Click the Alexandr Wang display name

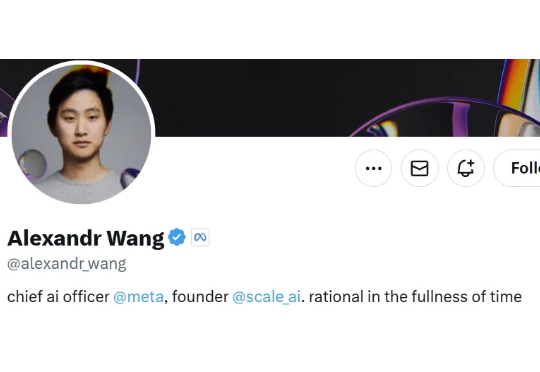coord(86,238)
